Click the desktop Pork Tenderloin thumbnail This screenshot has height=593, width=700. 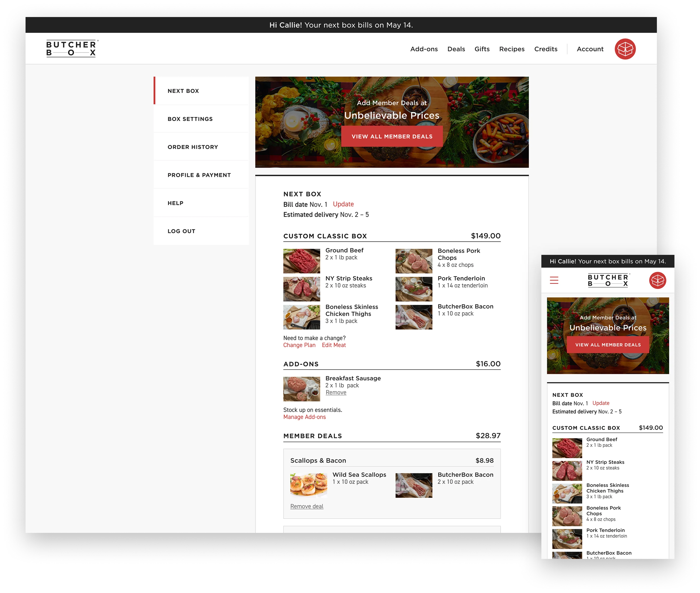tap(413, 289)
